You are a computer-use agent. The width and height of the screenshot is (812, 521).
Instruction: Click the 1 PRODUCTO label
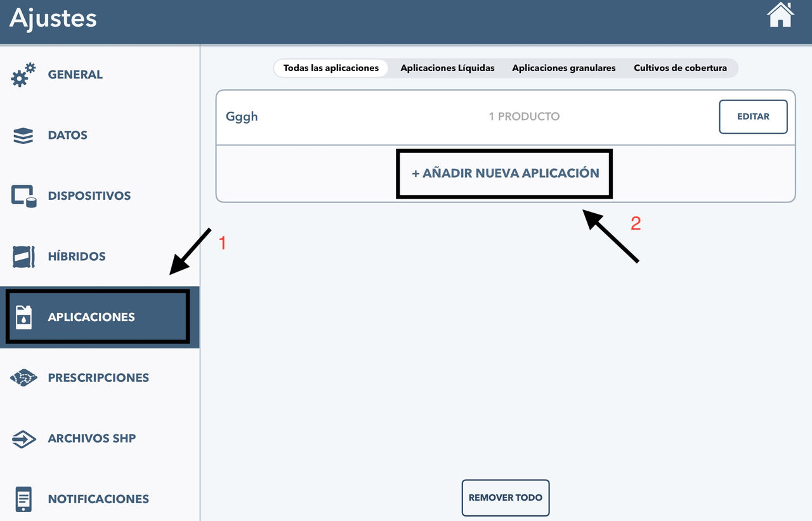[x=524, y=117]
